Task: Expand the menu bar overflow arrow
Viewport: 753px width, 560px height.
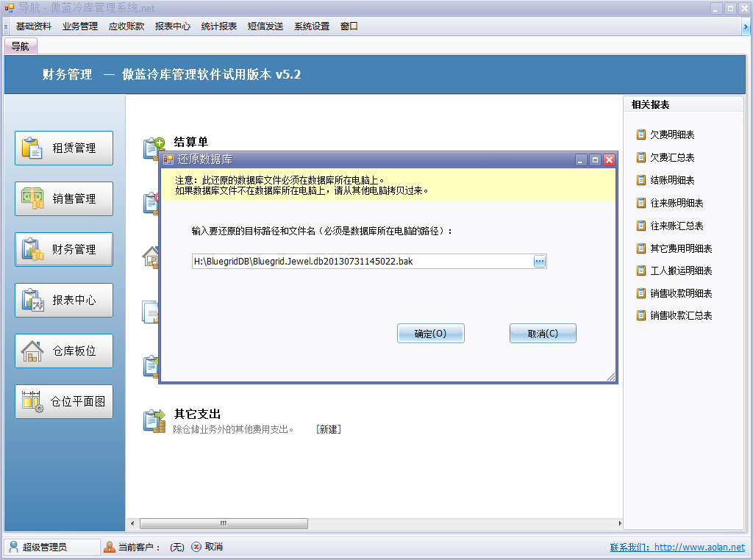Action: coord(746,26)
